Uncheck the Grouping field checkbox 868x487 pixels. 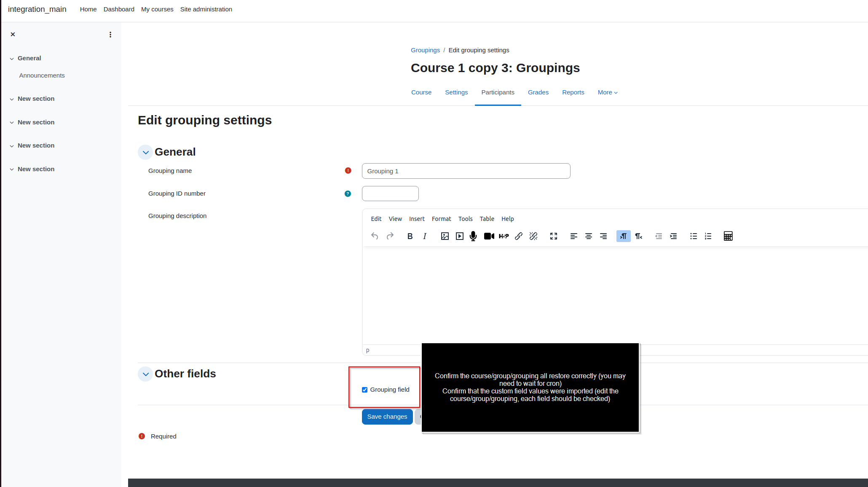[x=365, y=390]
